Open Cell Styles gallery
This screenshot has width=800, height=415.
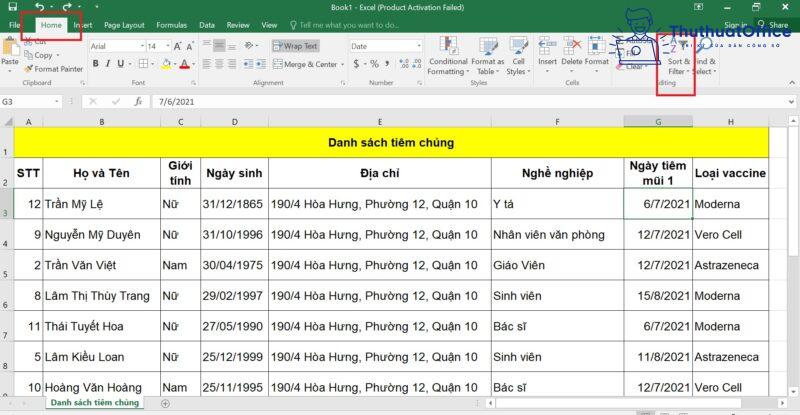pyautogui.click(x=518, y=56)
